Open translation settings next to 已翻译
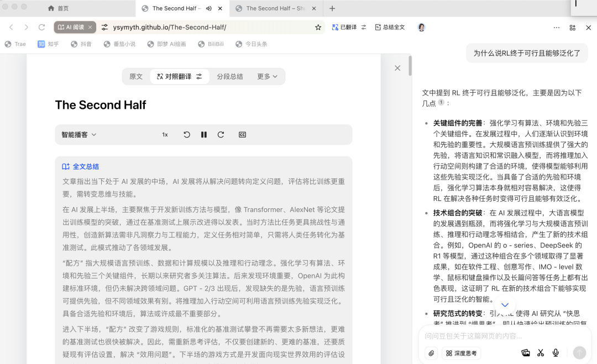Viewport: 597px width, 364px height. [x=364, y=27]
